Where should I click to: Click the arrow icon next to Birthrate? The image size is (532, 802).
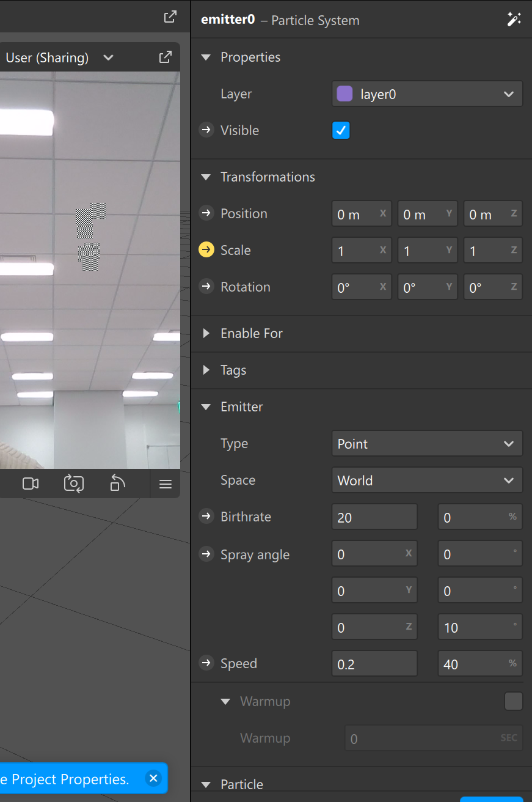206,517
